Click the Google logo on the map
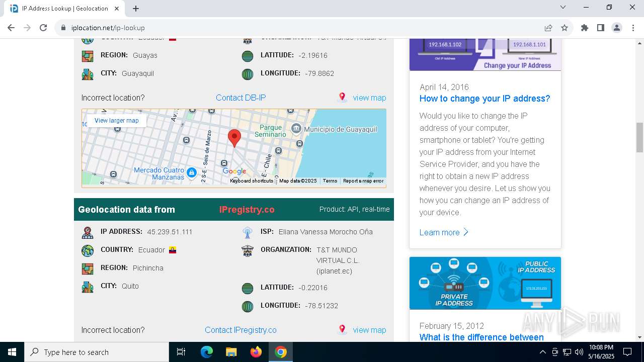644x362 pixels. (234, 171)
